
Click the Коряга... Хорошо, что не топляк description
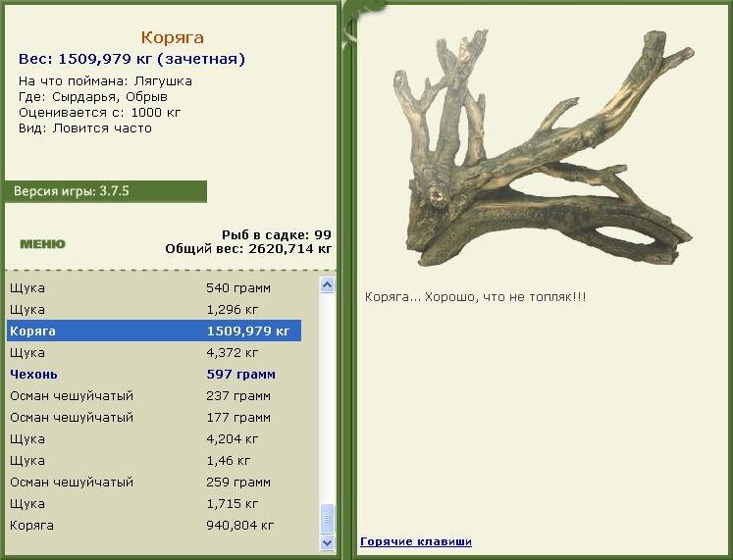(475, 297)
